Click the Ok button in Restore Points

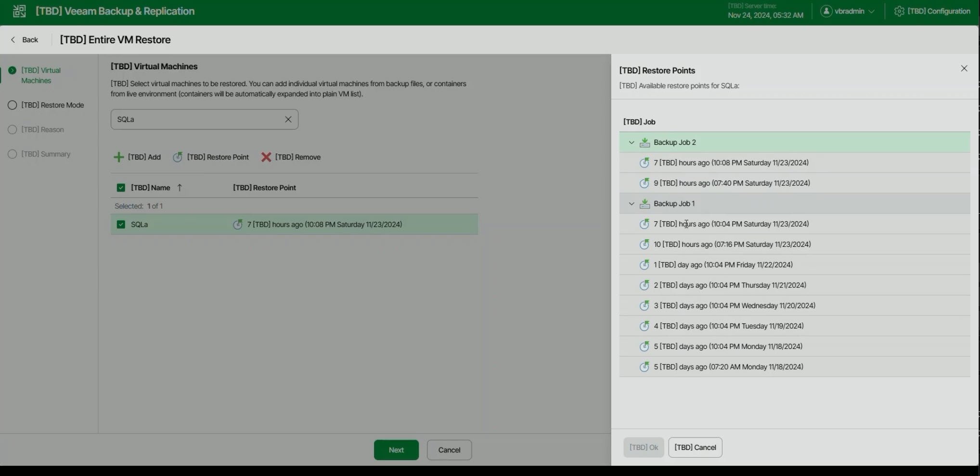644,447
